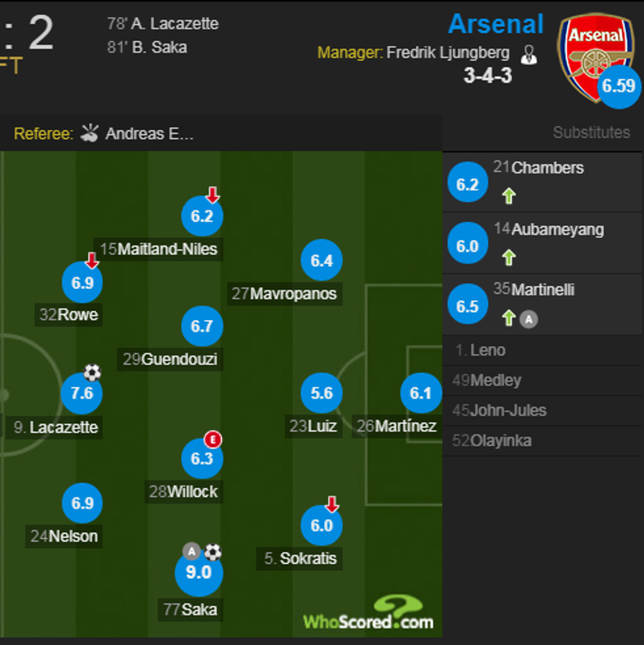This screenshot has width=644, height=645.
Task: Click the Arsenal team rating 6.59 bubble
Action: pos(619,86)
